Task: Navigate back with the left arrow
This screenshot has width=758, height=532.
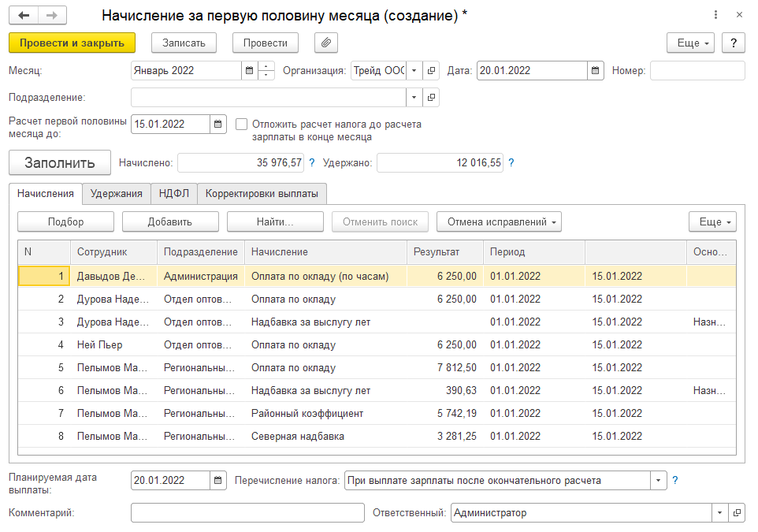Action: (x=24, y=16)
